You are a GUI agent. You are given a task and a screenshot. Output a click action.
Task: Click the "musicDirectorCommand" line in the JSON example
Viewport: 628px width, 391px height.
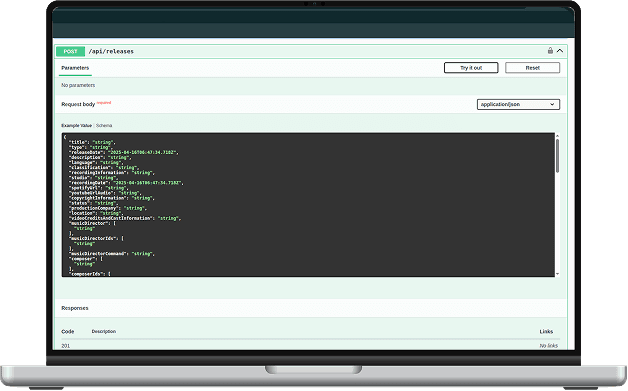[x=112, y=254]
